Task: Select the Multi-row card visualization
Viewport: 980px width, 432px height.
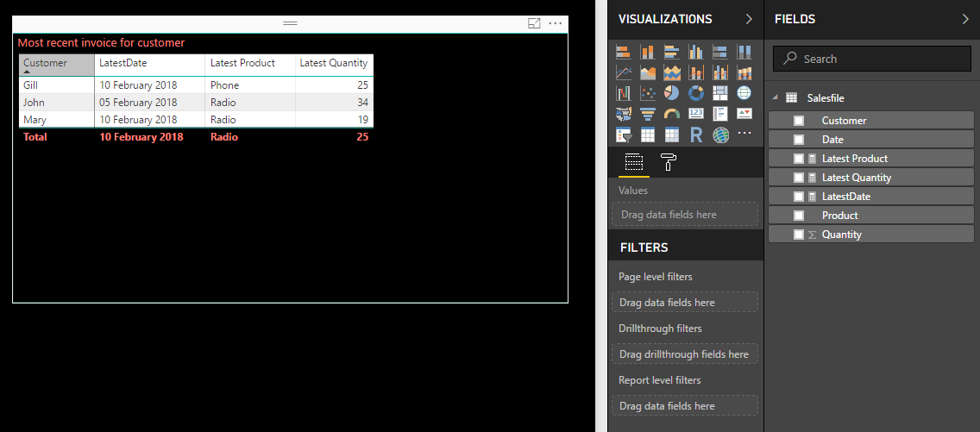Action: point(720,114)
